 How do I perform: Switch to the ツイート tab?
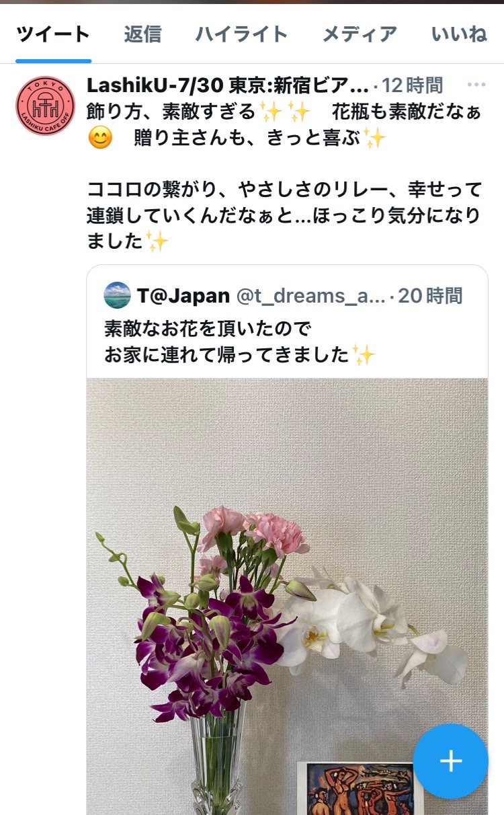[53, 34]
